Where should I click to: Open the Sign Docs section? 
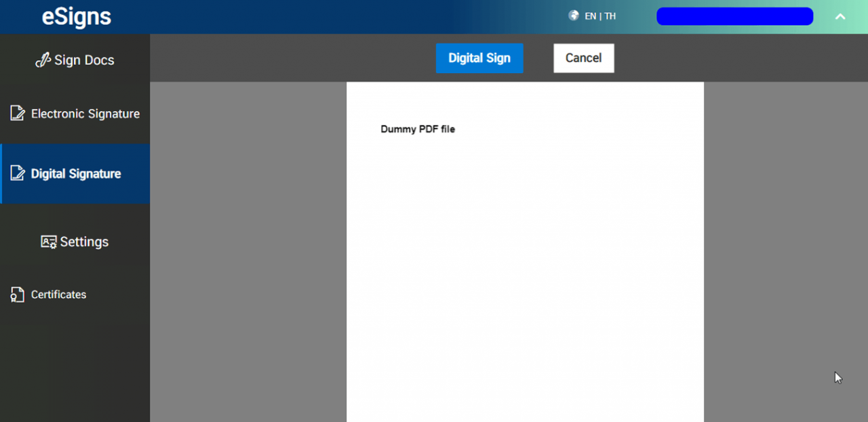tap(75, 60)
